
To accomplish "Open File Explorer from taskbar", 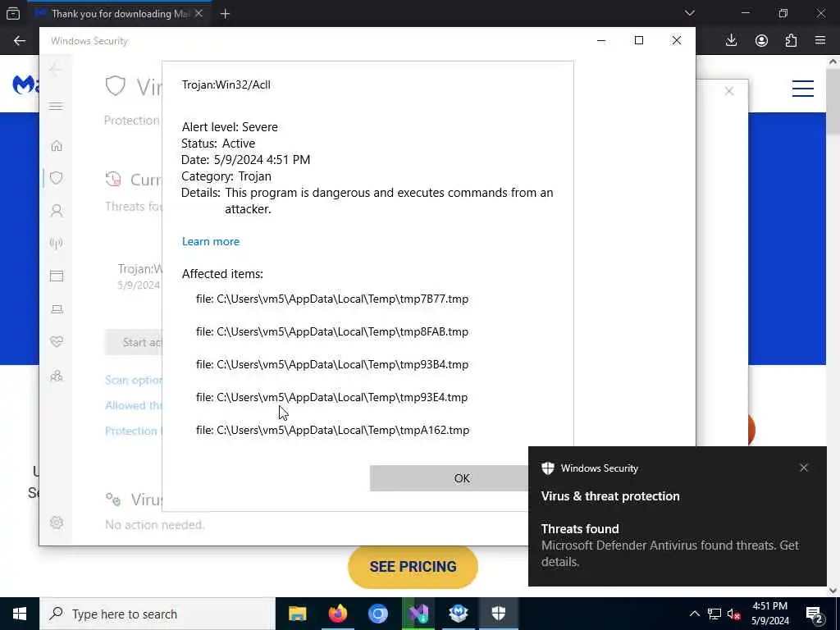I will pyautogui.click(x=297, y=614).
